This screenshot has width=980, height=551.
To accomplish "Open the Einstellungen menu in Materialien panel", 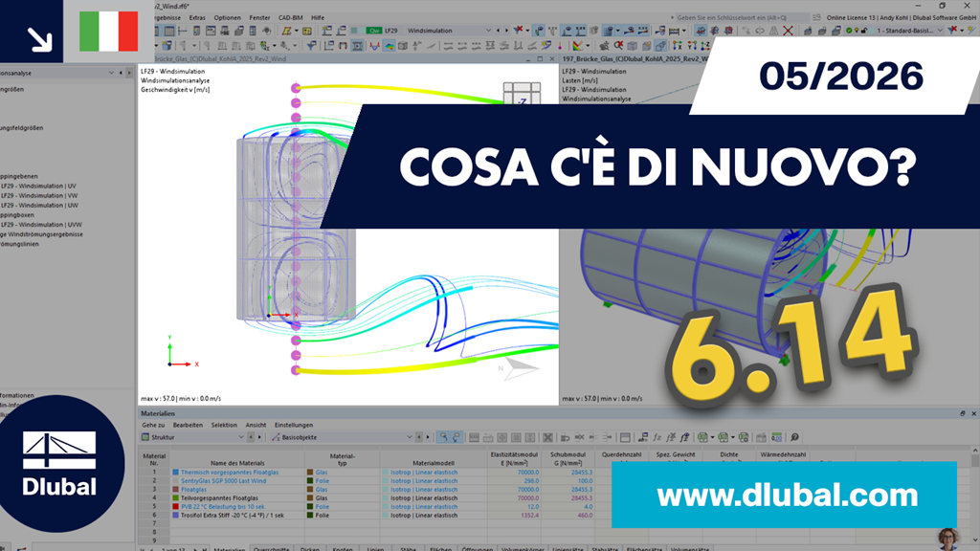I will 293,425.
